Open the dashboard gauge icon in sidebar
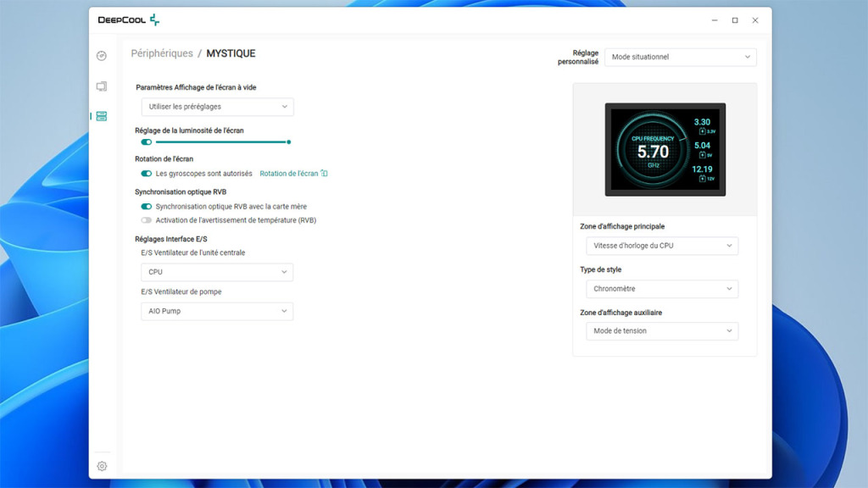The image size is (868, 488). (102, 56)
